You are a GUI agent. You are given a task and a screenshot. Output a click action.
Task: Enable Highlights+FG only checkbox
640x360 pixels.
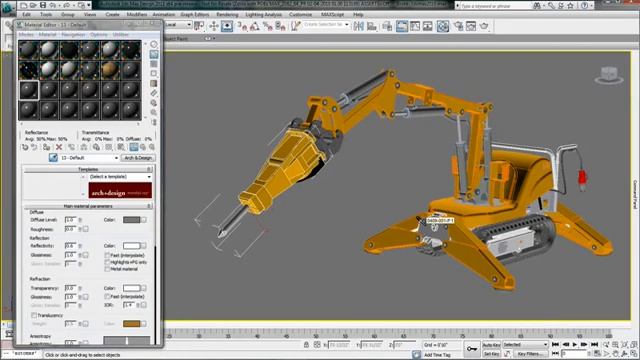tap(107, 262)
